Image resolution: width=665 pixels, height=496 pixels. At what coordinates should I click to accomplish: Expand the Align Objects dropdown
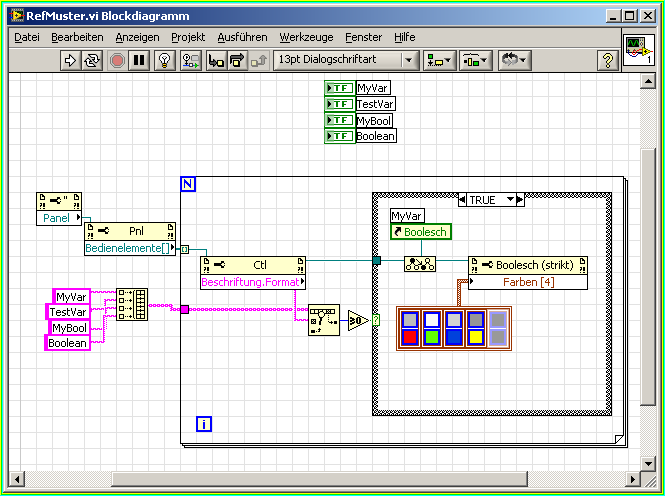[438, 60]
